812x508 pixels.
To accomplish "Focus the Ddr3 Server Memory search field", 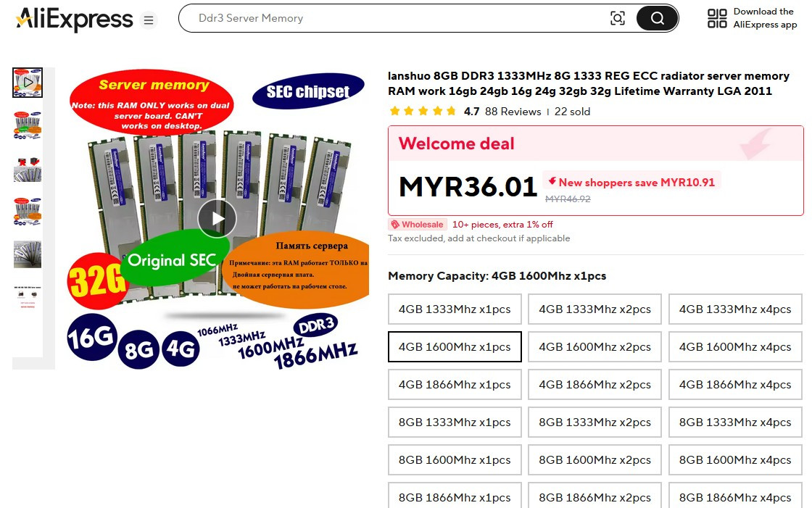I will click(394, 18).
